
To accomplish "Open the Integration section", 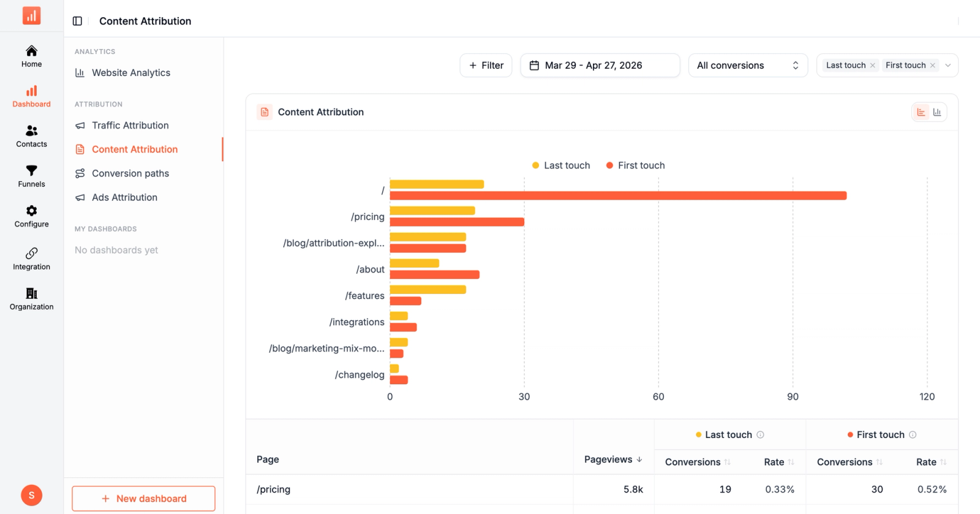I will (x=31, y=259).
